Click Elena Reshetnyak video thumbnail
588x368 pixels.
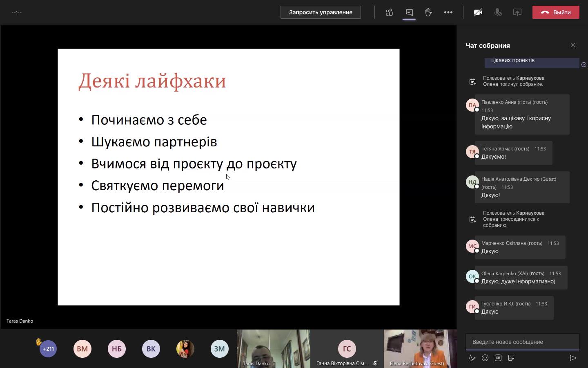(420, 349)
